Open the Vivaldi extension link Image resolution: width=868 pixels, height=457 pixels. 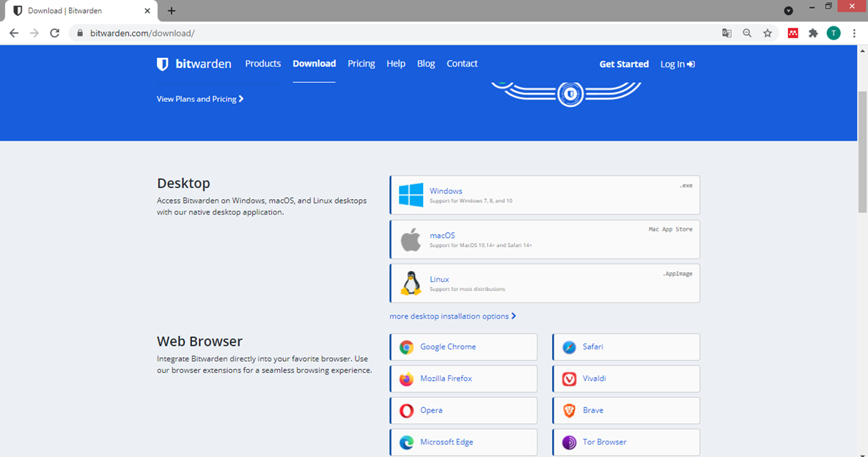(x=626, y=379)
